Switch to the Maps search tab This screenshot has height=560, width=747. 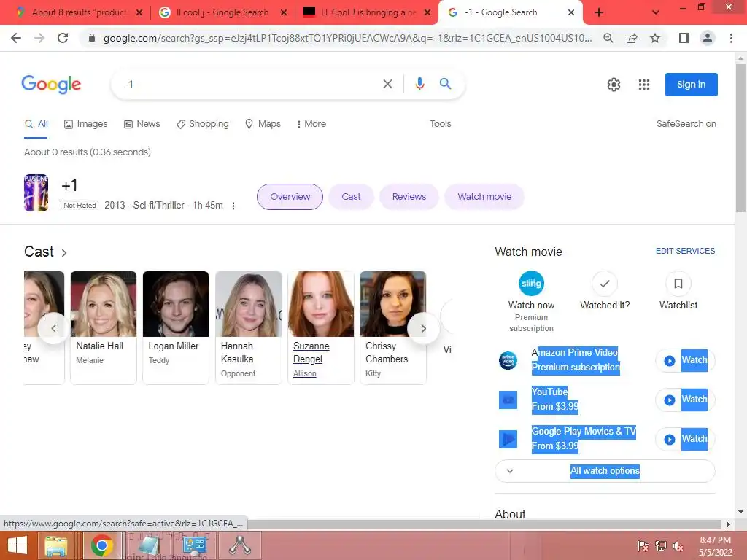click(263, 124)
